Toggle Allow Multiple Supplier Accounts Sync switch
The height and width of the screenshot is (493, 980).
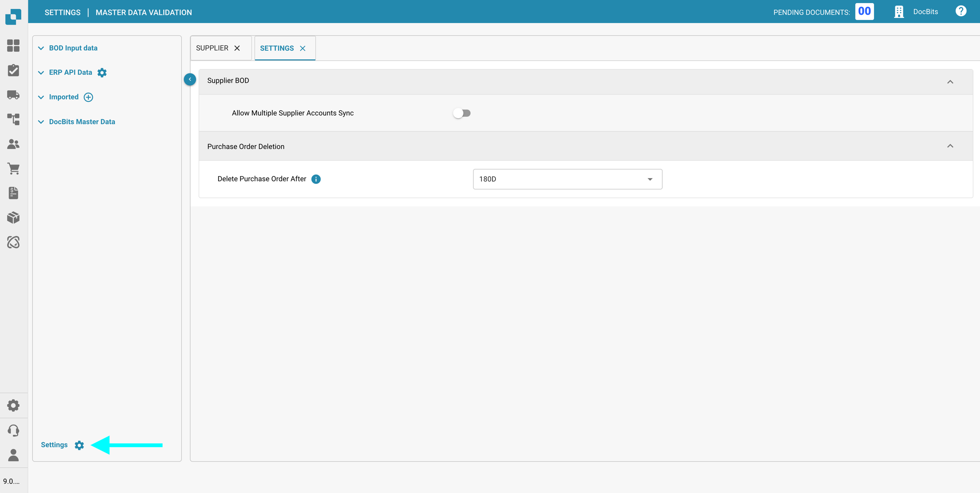tap(462, 113)
